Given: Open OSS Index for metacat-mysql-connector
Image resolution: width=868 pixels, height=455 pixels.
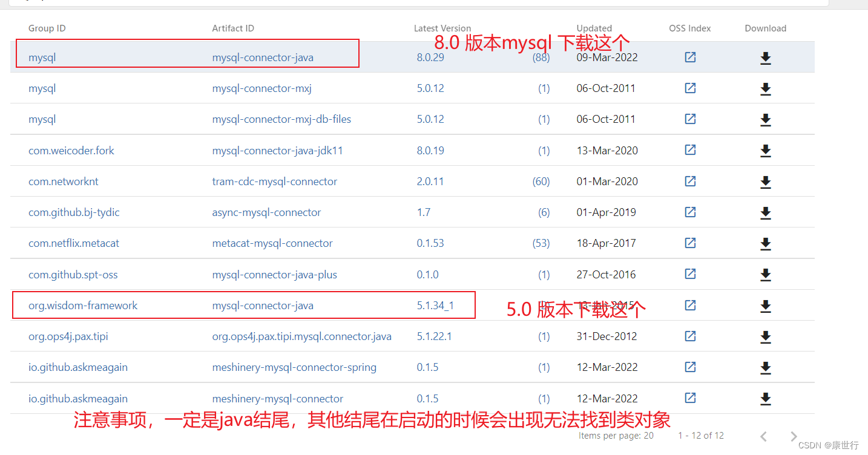Looking at the screenshot, I should [x=690, y=243].
